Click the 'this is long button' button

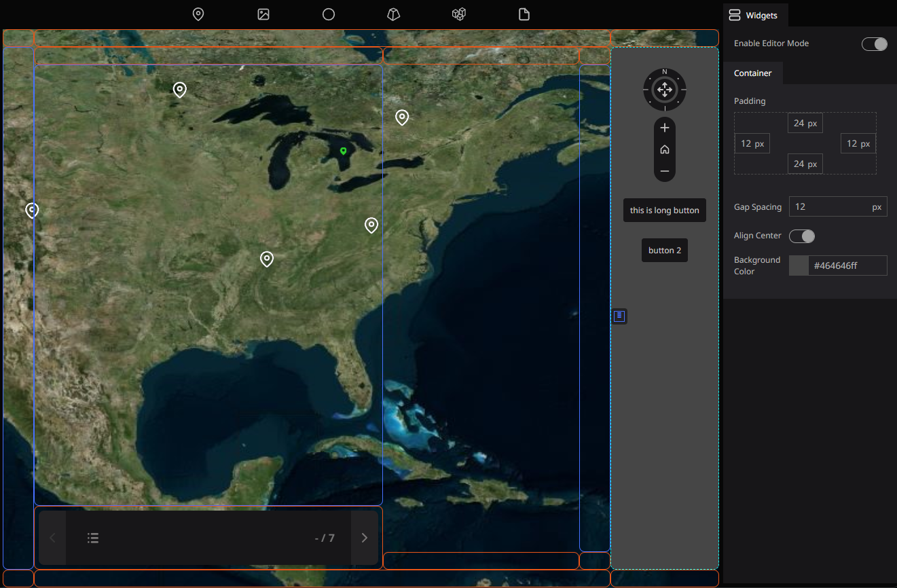click(665, 210)
